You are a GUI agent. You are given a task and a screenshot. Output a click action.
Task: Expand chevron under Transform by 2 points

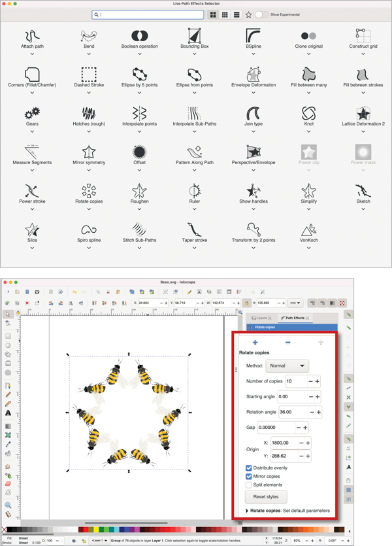pos(253,248)
